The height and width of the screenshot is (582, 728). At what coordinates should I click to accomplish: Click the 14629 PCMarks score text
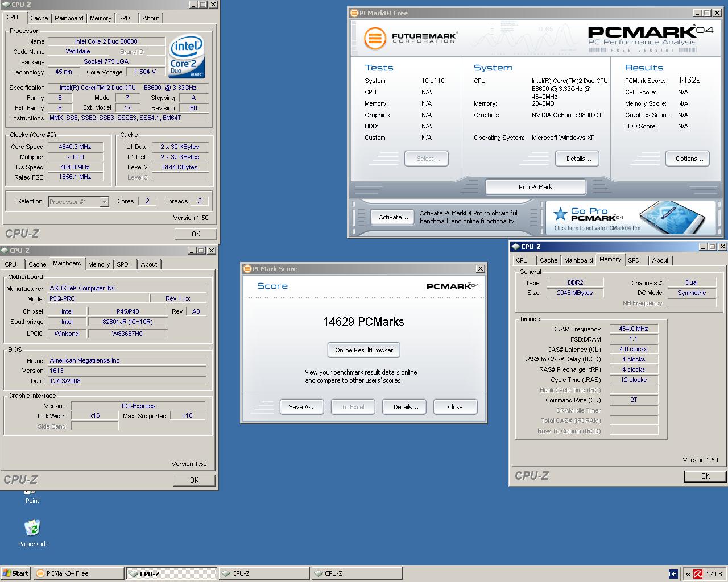click(363, 322)
